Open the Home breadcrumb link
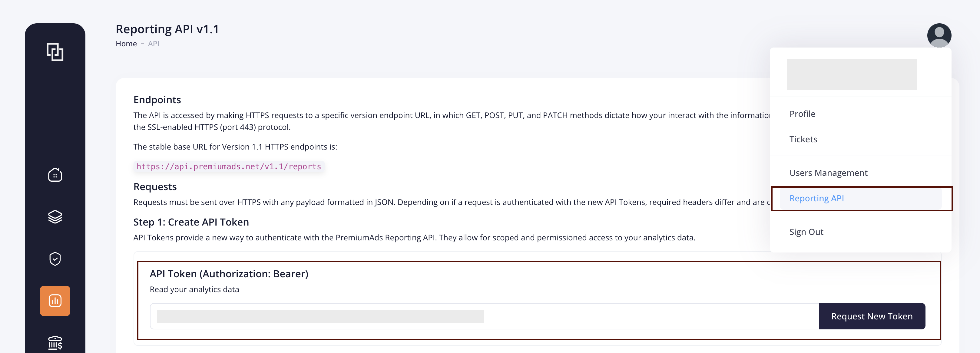Image resolution: width=980 pixels, height=353 pixels. click(126, 43)
